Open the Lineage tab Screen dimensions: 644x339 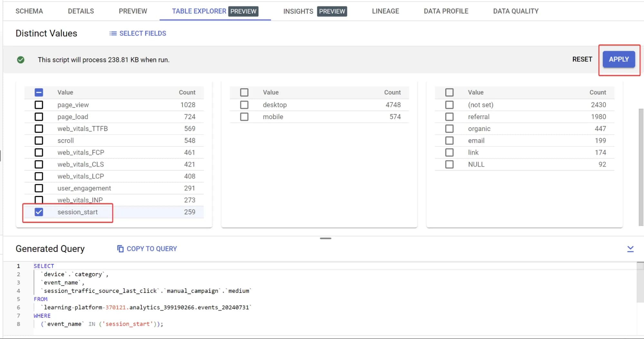[385, 11]
